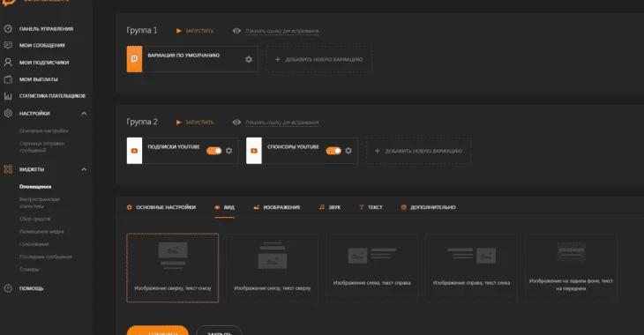Image resolution: width=644 pixels, height=335 pixels.
Task: Click plus icon in Группа 1 add variation
Action: pos(278,60)
